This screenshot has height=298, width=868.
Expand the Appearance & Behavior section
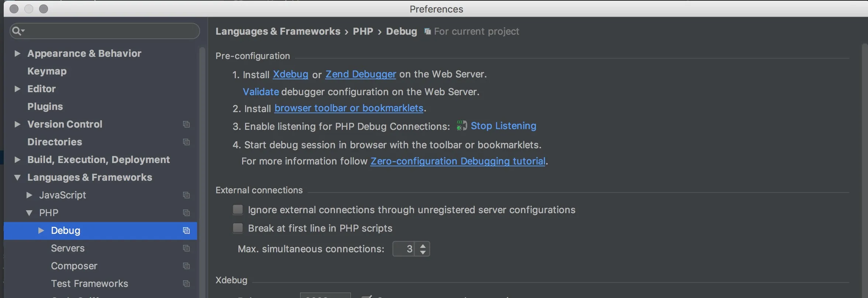pos(17,53)
